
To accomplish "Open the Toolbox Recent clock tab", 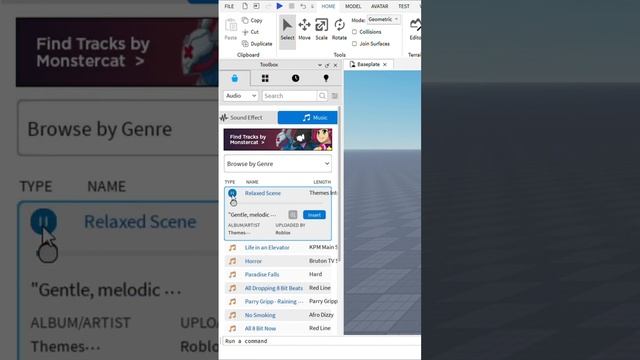I will [x=296, y=78].
